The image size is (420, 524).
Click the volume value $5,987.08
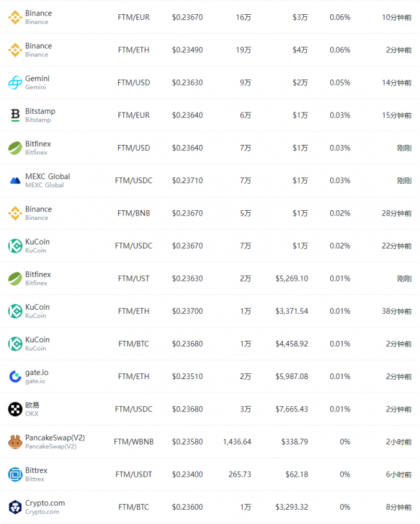[x=292, y=377]
